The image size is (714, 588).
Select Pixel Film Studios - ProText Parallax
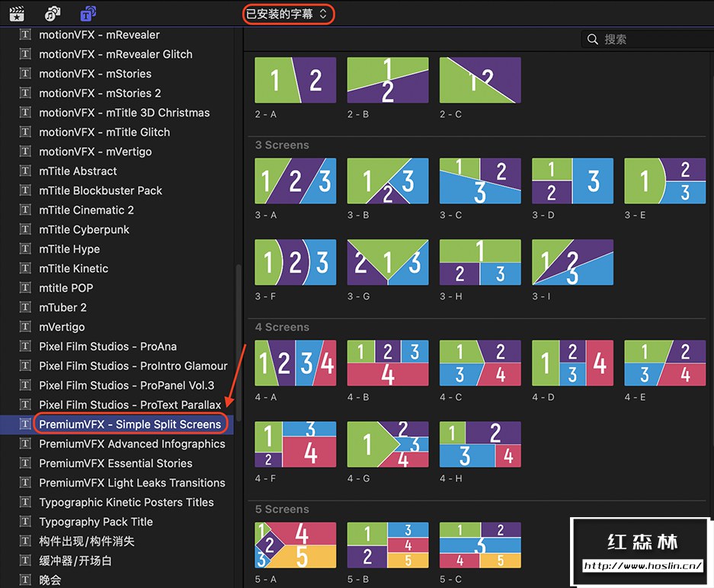pos(130,404)
